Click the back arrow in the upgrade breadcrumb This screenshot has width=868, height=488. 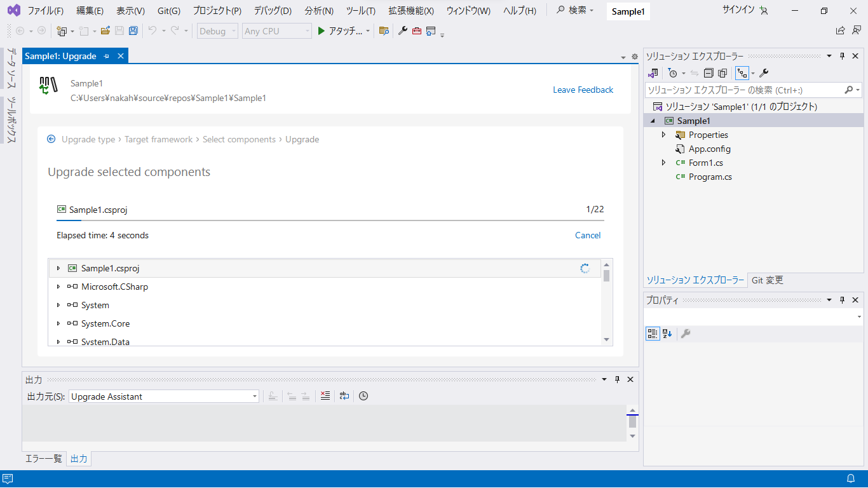tap(51, 139)
